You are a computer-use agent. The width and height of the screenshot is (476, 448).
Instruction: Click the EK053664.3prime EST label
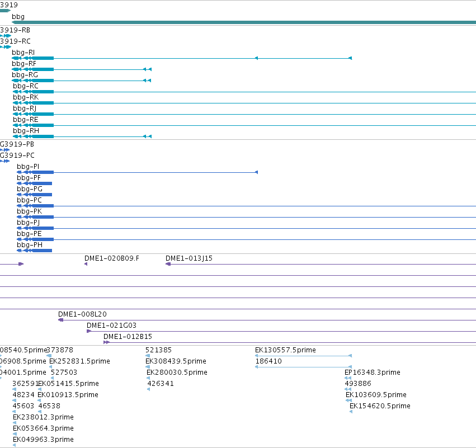(43, 428)
